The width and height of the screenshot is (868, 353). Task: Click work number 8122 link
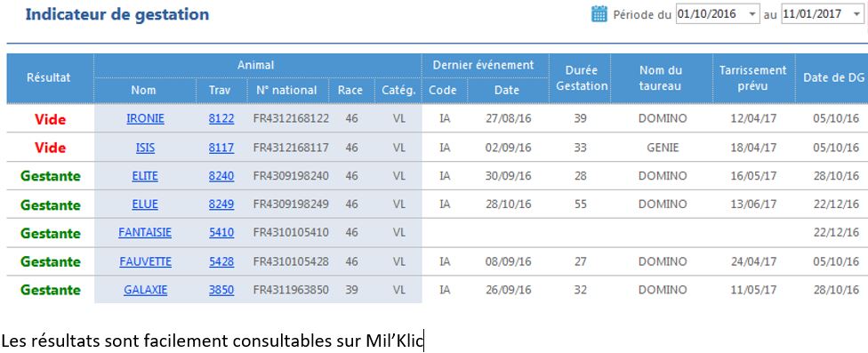221,118
